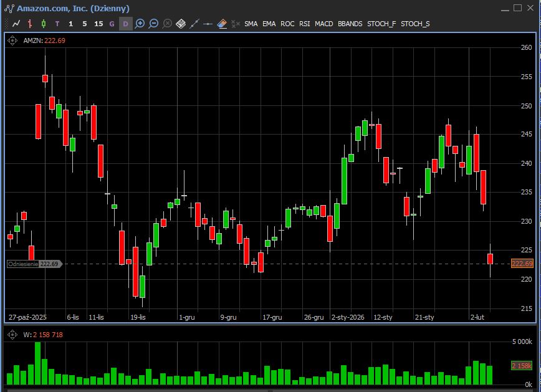Apply the BBANDS indicator
541x392 pixels.
[x=350, y=24]
